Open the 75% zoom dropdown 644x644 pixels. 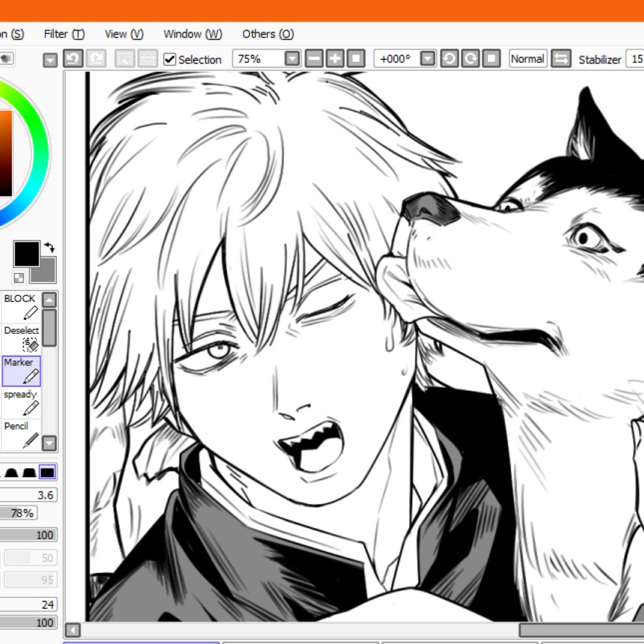292,58
